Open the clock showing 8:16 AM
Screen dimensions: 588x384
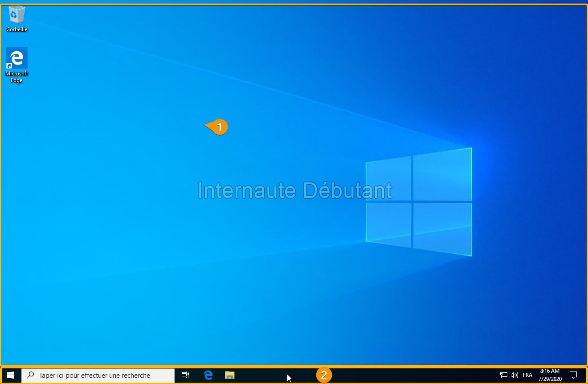pos(550,375)
